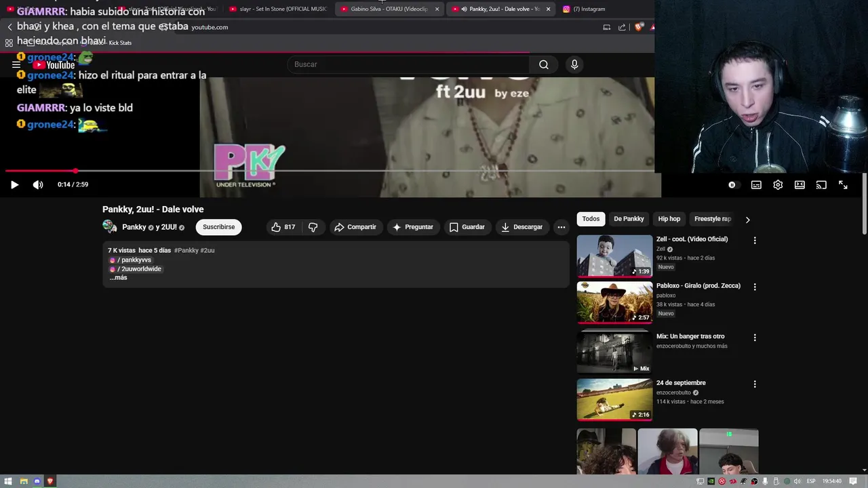Dislike the video with thumbs down

(313, 227)
